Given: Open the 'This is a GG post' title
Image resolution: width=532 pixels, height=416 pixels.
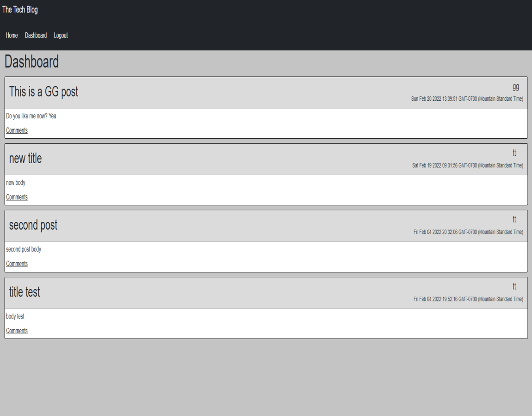Looking at the screenshot, I should pyautogui.click(x=43, y=92).
